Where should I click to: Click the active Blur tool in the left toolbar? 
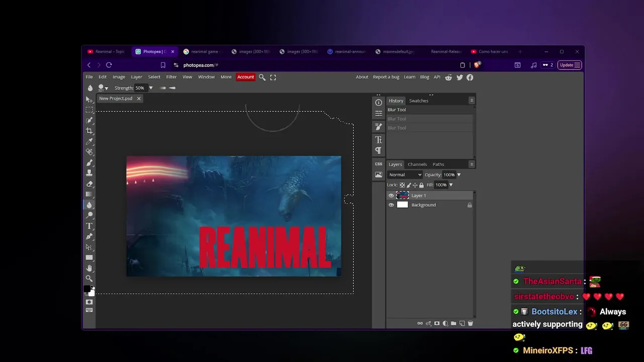pos(89,205)
